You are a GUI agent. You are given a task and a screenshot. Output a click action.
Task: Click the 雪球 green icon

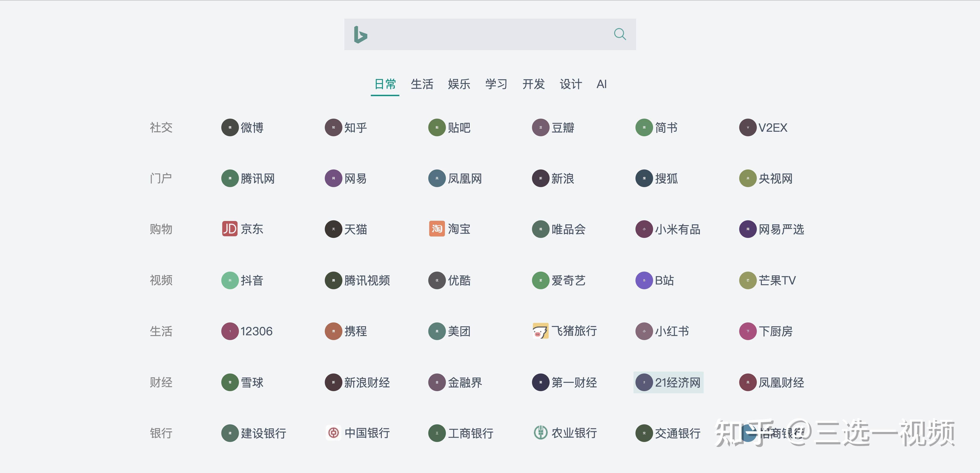point(230,382)
